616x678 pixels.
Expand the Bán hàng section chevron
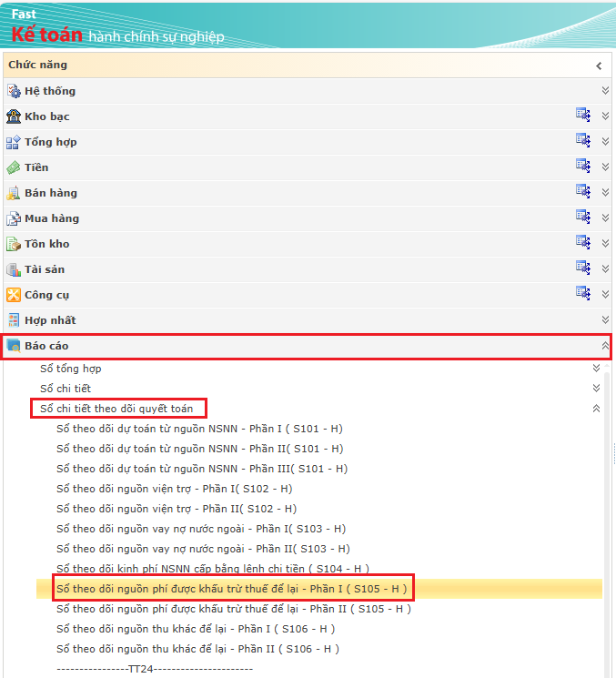click(605, 192)
